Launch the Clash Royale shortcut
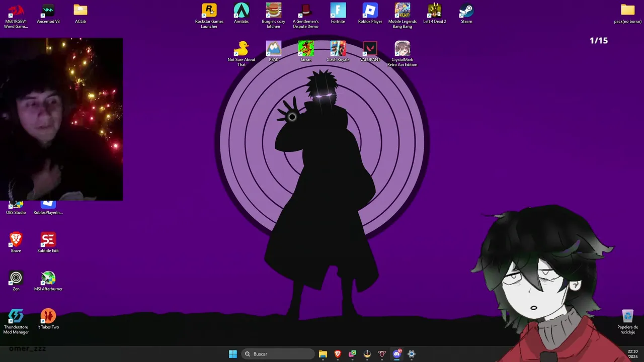This screenshot has height=362, width=644. tap(338, 51)
